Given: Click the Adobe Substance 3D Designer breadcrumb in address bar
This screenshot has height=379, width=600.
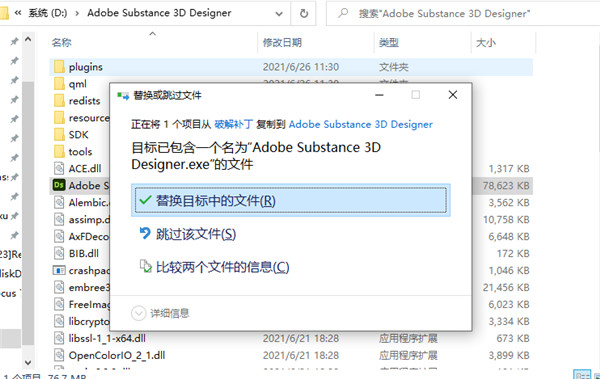Looking at the screenshot, I should (159, 13).
